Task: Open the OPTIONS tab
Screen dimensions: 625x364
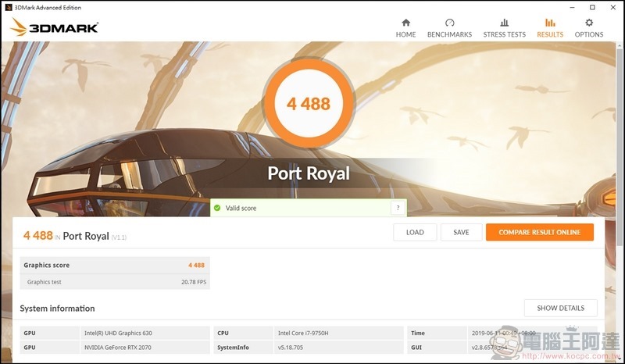Action: pyautogui.click(x=589, y=28)
